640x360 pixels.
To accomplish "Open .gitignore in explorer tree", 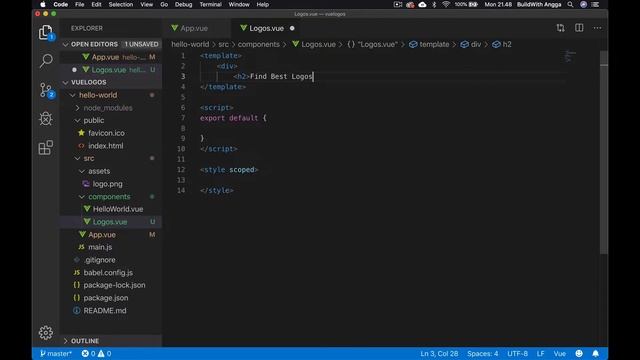I will pyautogui.click(x=100, y=260).
